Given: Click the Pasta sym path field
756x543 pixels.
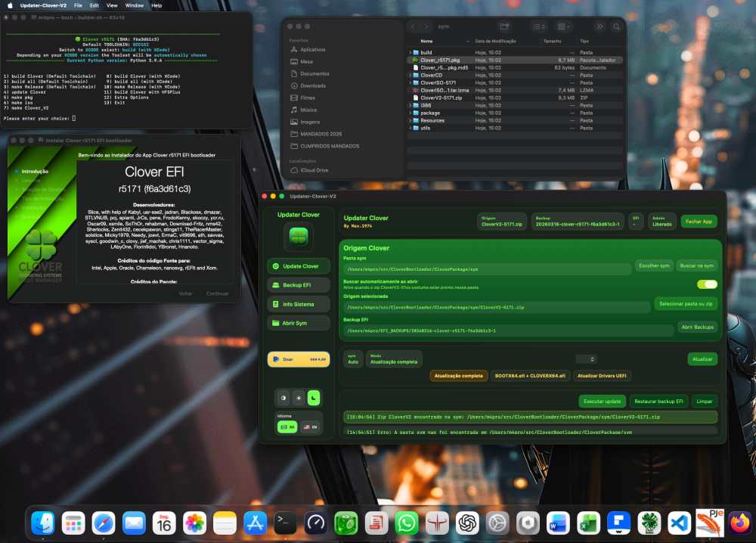Looking at the screenshot, I should coord(487,269).
